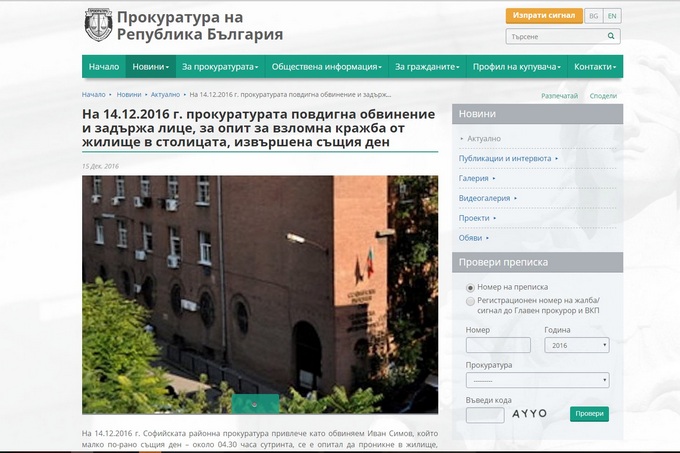Click the green Провери button
Viewport: 680px width, 453px height.
tap(589, 414)
